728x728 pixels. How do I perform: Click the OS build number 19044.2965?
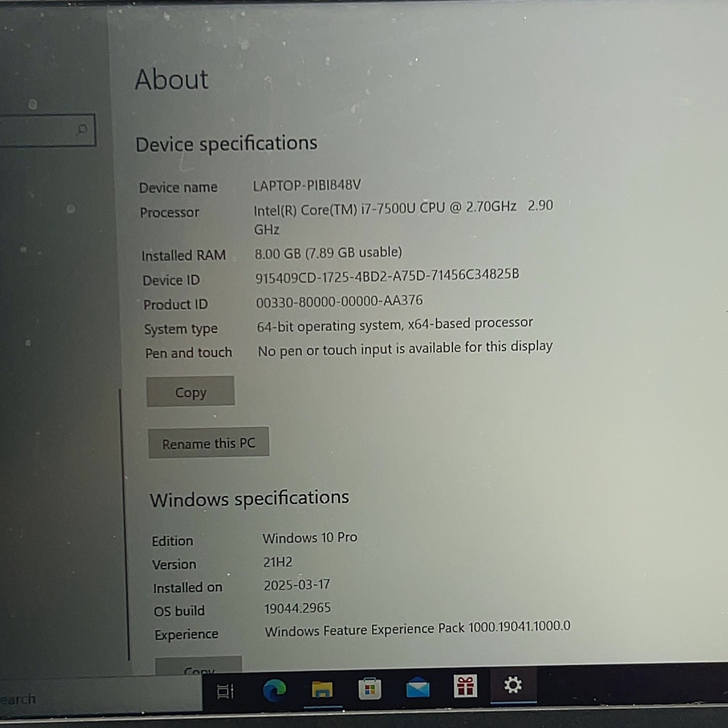[x=298, y=608]
